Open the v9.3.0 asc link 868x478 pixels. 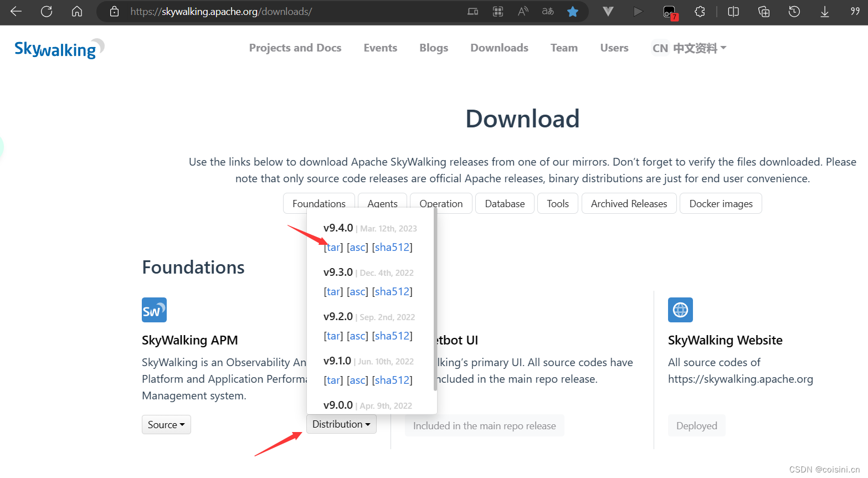[357, 291]
